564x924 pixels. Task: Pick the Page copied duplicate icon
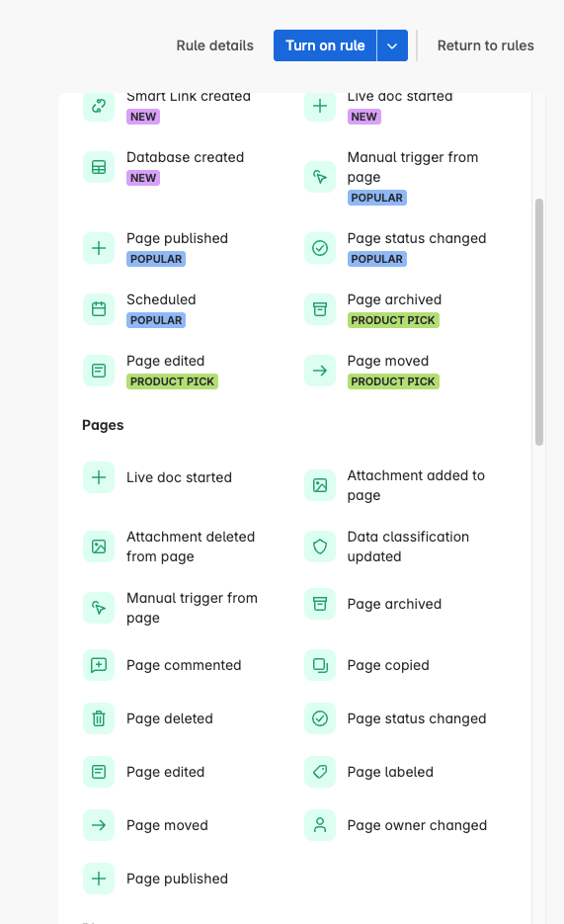click(320, 665)
